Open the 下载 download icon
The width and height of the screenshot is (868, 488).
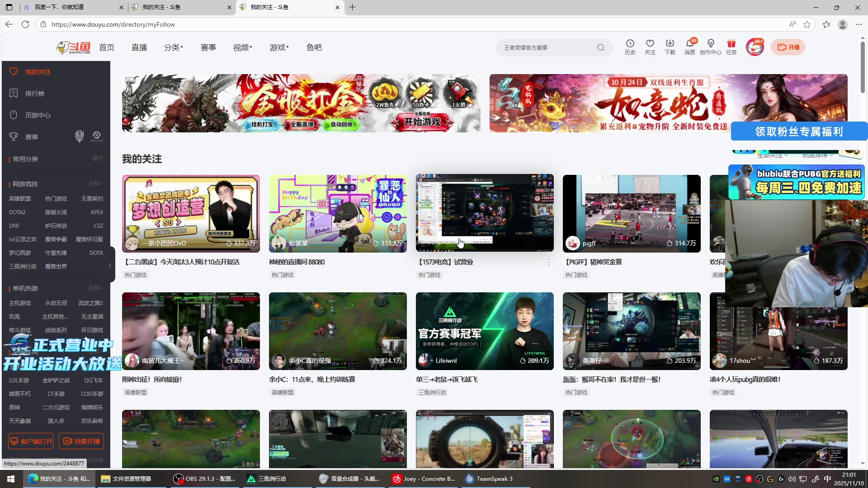(x=670, y=44)
